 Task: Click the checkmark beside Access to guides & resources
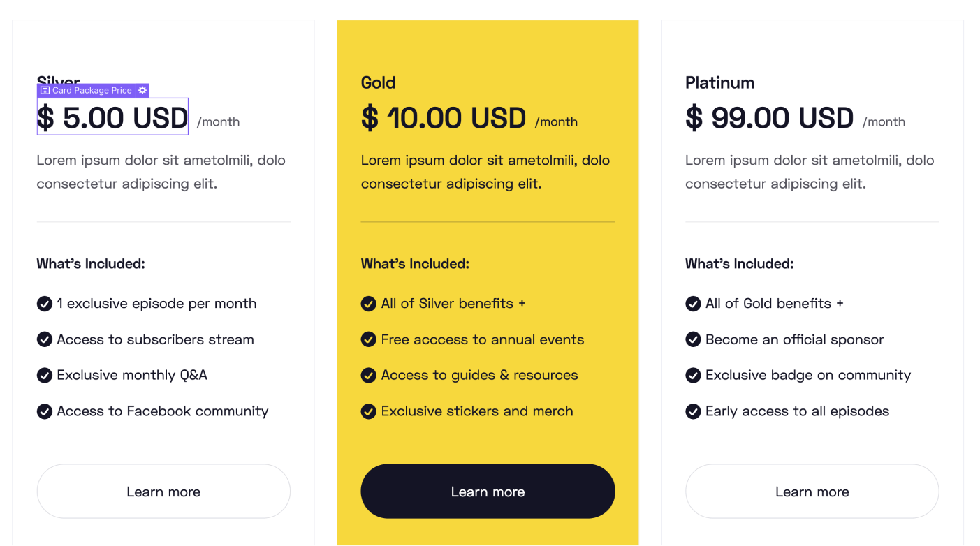click(369, 375)
